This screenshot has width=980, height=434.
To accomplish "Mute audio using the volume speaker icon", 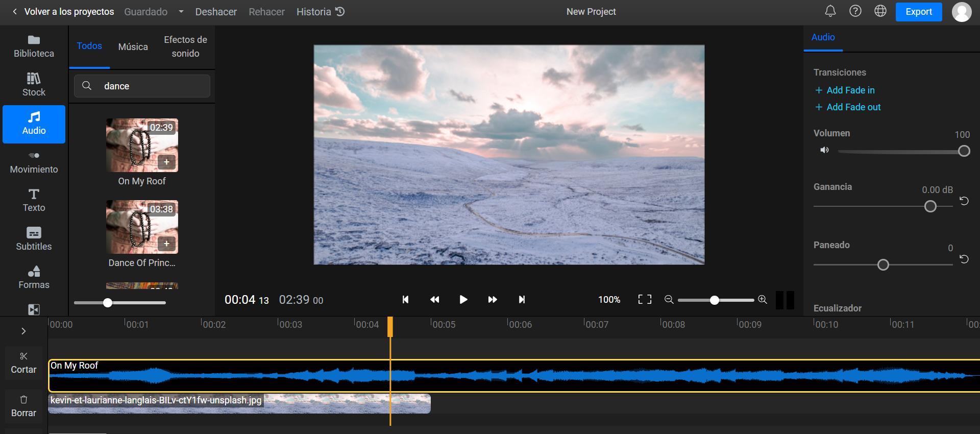I will 824,150.
